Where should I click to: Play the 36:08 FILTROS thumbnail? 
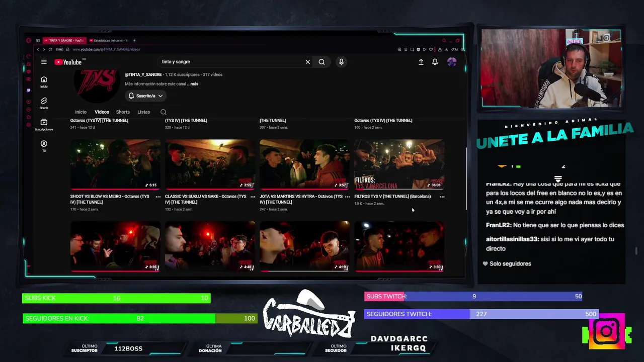399,164
